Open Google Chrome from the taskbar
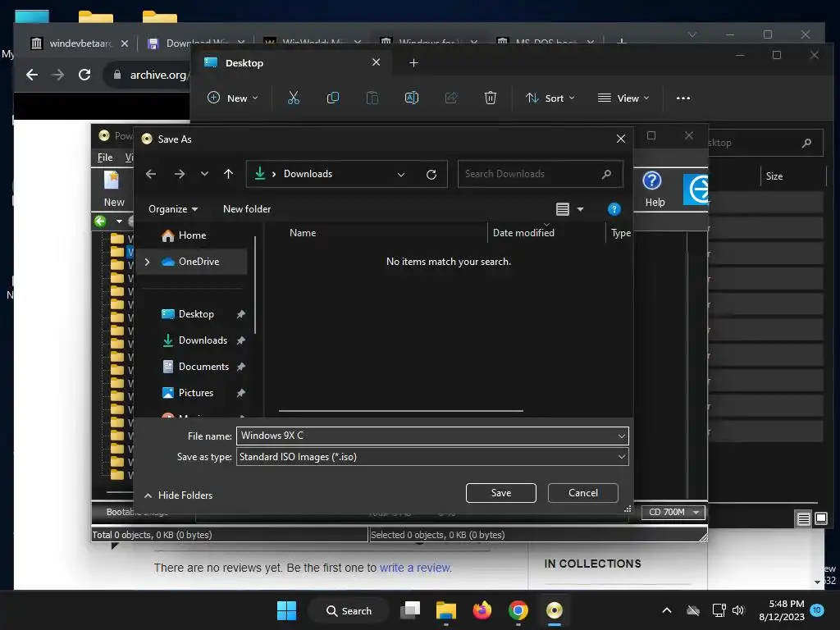Viewport: 840px width, 630px height. 518,610
